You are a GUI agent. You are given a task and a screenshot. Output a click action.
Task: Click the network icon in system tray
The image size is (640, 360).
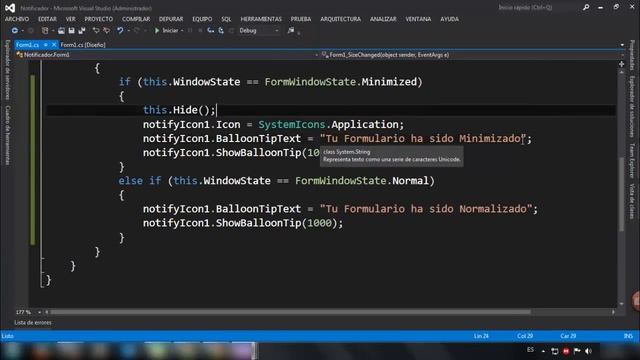coord(555,351)
